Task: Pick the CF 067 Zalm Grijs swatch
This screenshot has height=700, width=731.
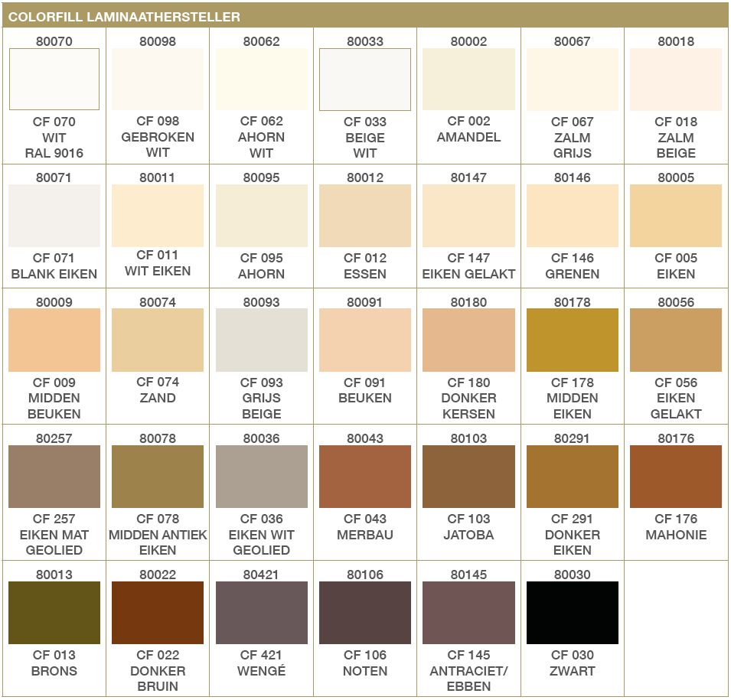Action: point(573,80)
